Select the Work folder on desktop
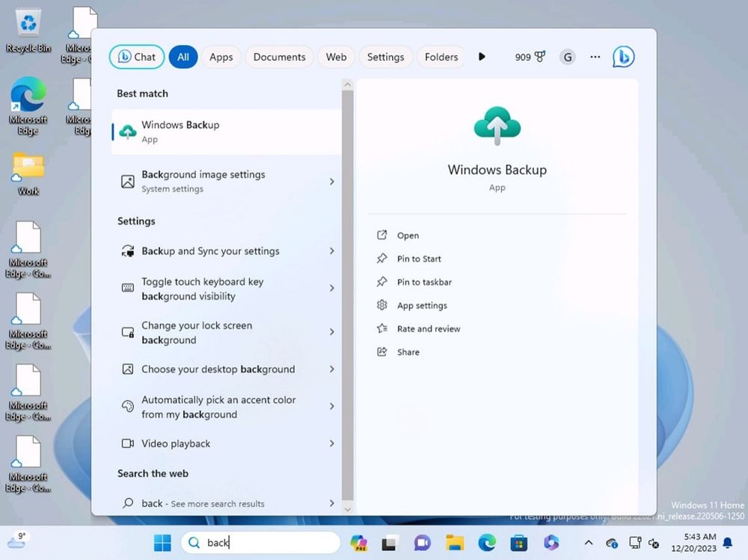 tap(28, 174)
